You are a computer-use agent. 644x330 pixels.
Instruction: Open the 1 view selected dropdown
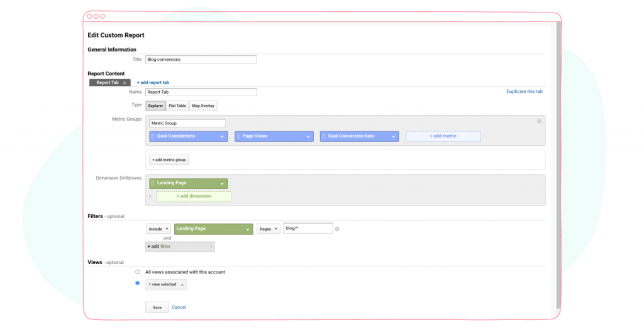[x=166, y=285]
